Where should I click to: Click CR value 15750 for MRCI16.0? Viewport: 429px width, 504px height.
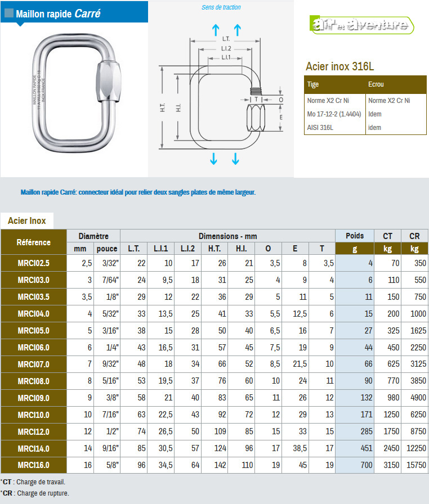416,465
